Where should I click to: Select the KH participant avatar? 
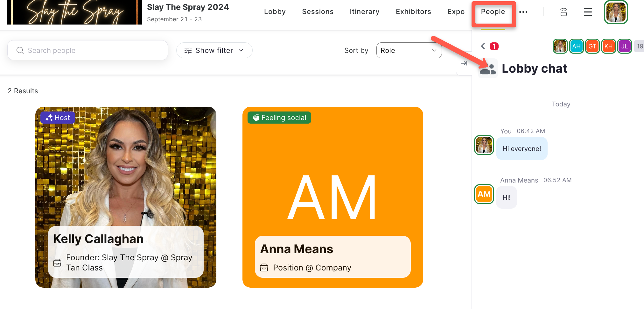click(608, 46)
